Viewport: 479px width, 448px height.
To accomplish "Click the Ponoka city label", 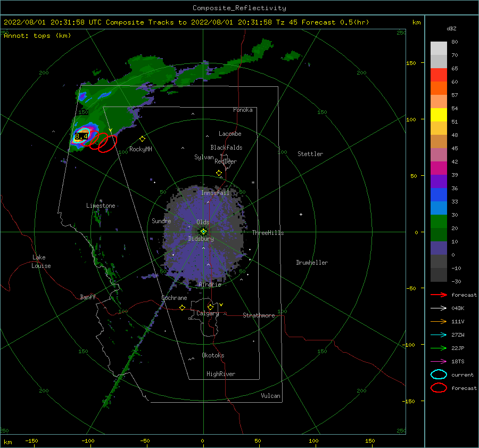I will (x=243, y=110).
